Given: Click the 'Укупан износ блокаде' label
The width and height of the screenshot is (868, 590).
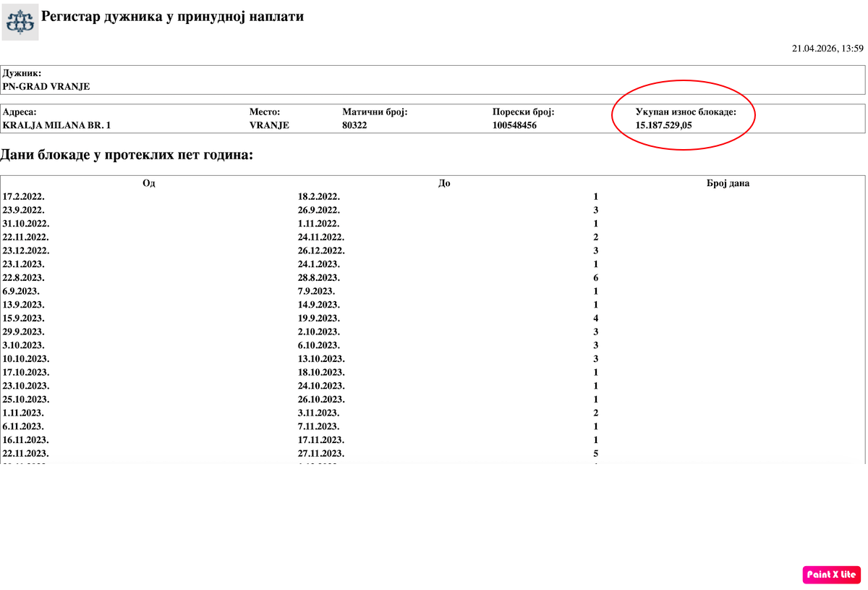Looking at the screenshot, I should [x=686, y=112].
